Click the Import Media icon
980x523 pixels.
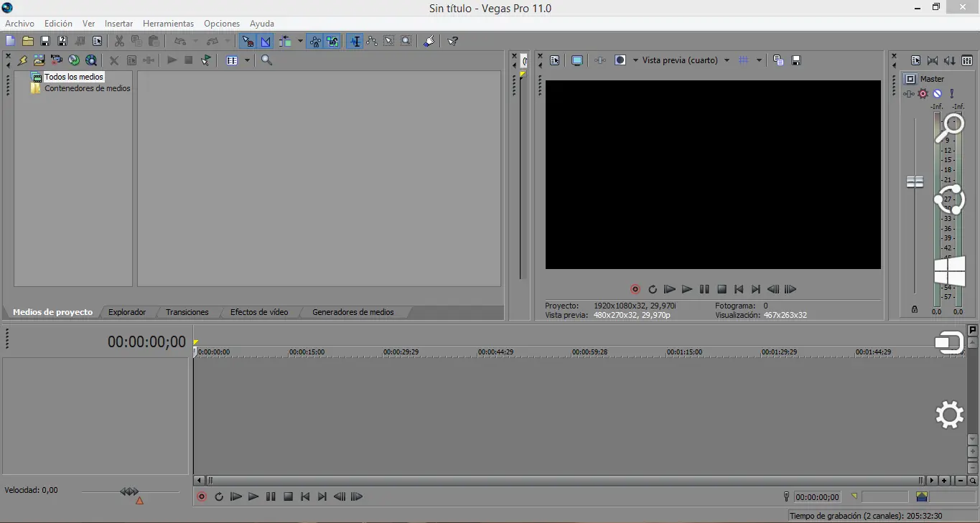39,60
